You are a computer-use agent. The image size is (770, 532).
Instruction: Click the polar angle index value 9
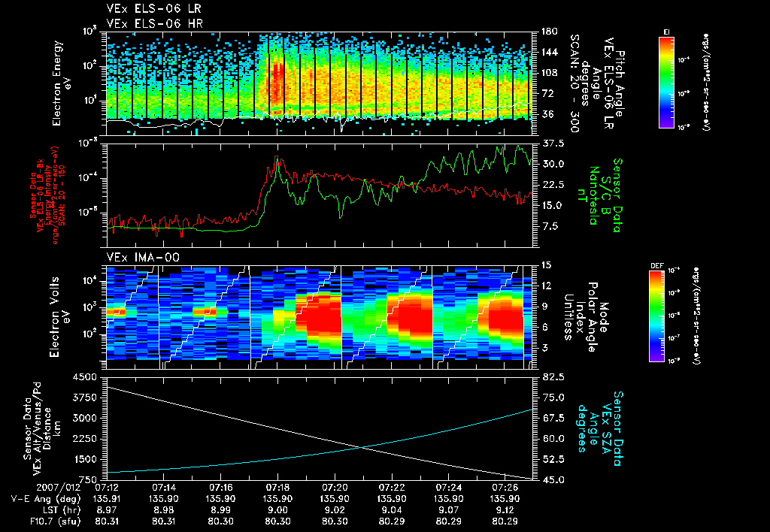tap(544, 307)
